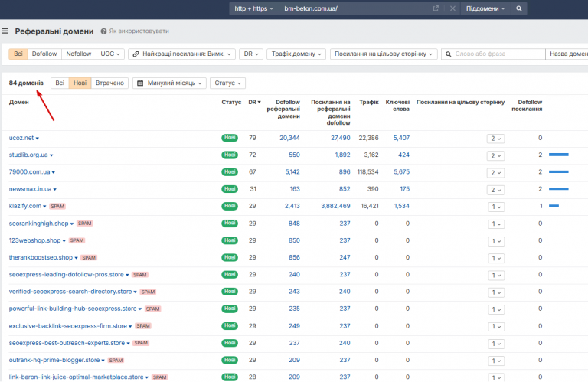Expand seorankinghigh.shop caret menu
Screen dimensions: 588x382
(x=72, y=224)
